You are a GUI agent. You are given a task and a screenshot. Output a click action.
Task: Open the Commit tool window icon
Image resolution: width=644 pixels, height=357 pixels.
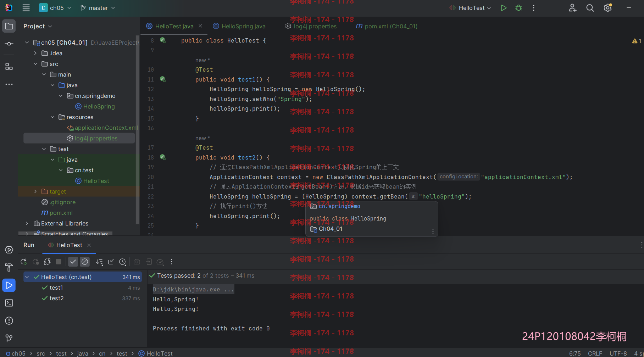[9, 44]
